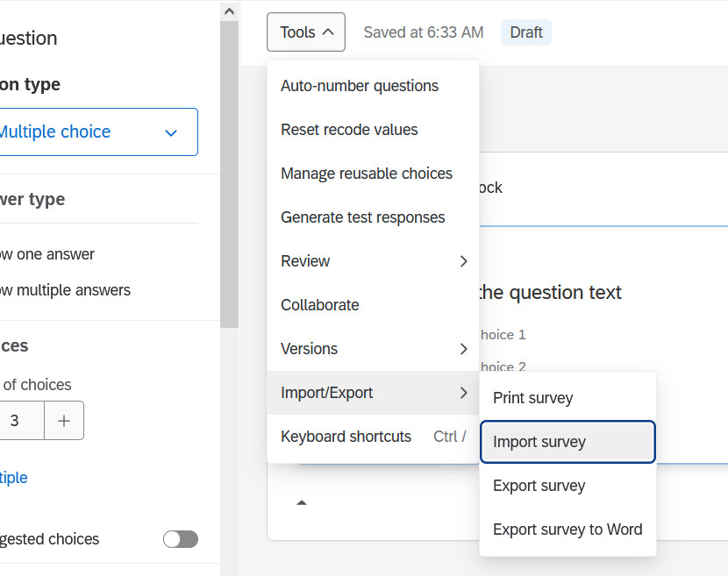Open the Multiple choice question type dropdown

[x=96, y=132]
